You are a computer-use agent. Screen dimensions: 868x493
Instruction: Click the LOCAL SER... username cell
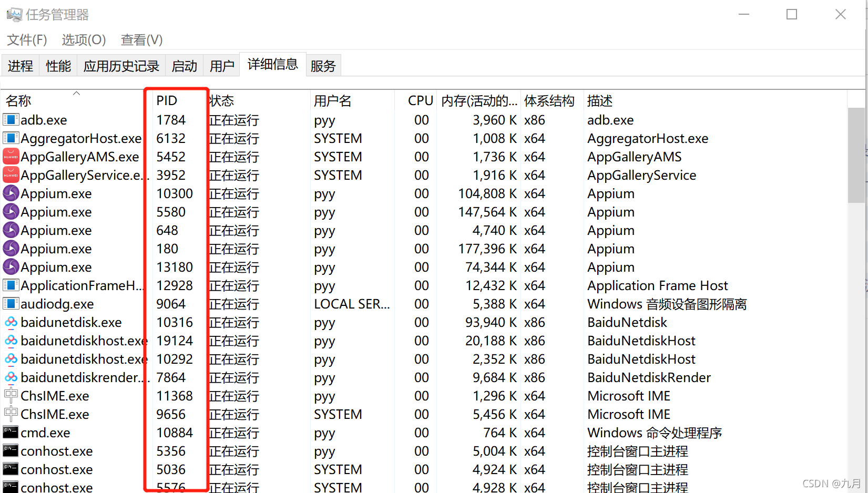click(352, 304)
